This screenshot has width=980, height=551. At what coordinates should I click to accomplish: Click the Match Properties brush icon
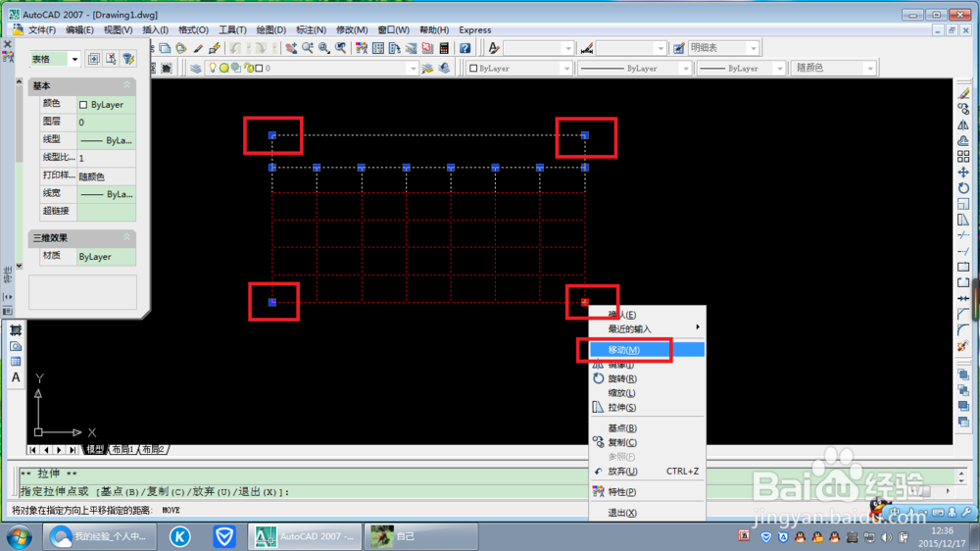point(198,48)
